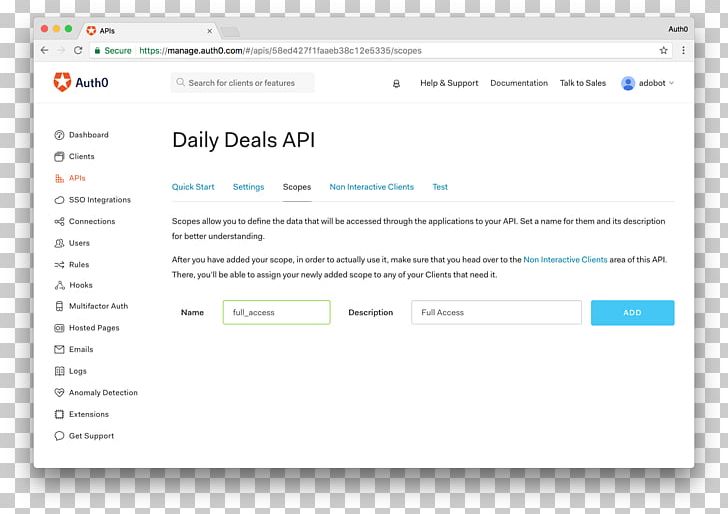Open the Chrome three-dot menu

tap(684, 50)
